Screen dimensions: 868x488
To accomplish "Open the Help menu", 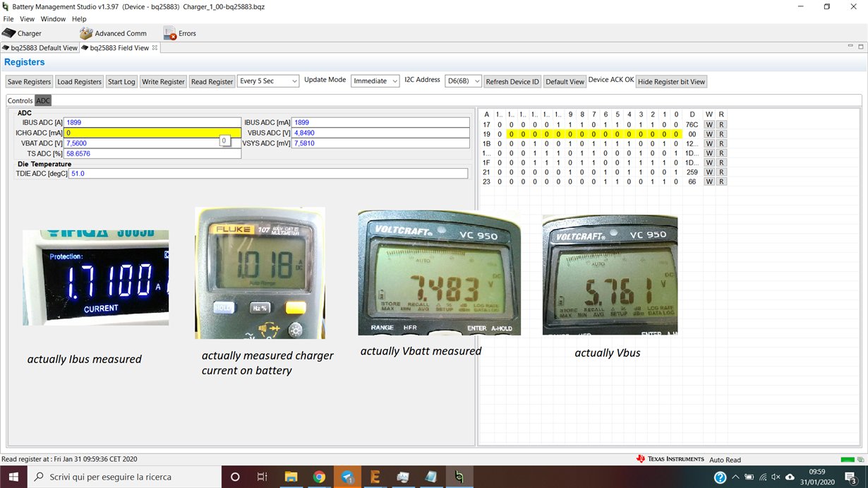I will [79, 19].
